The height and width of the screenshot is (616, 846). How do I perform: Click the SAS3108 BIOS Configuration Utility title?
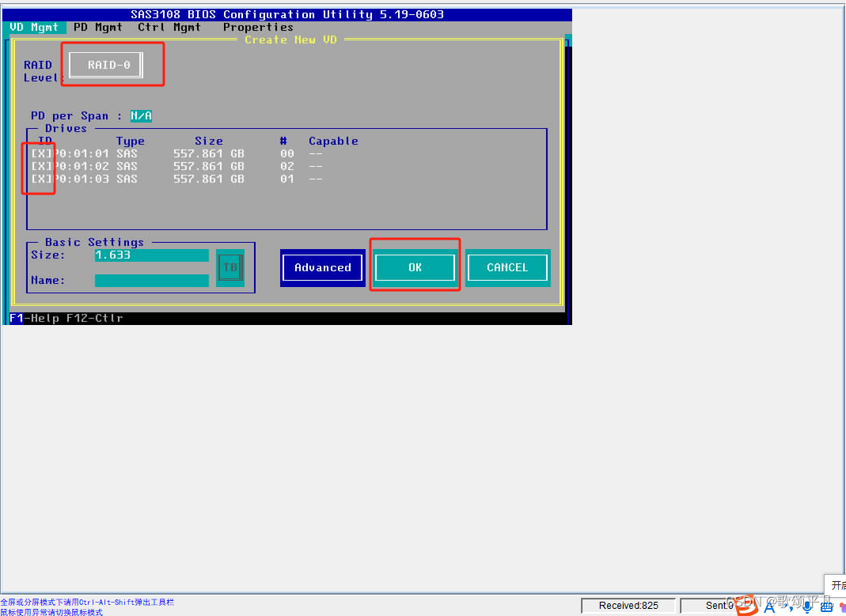pos(287,14)
